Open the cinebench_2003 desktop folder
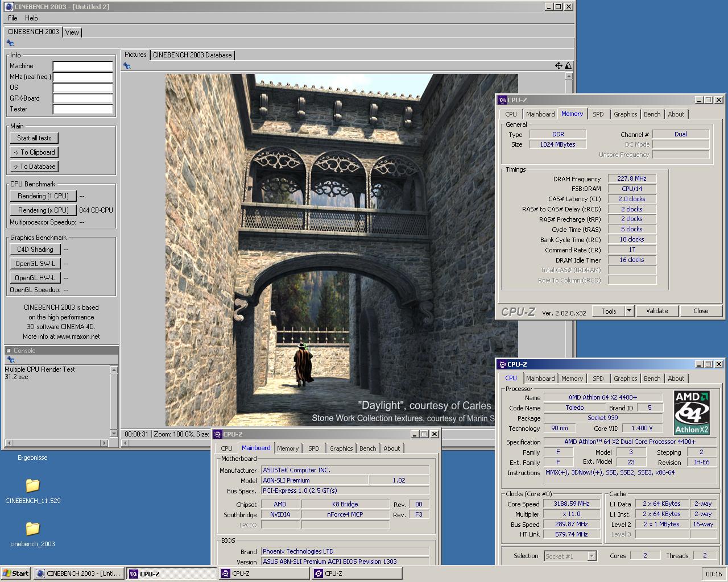 pyautogui.click(x=32, y=529)
